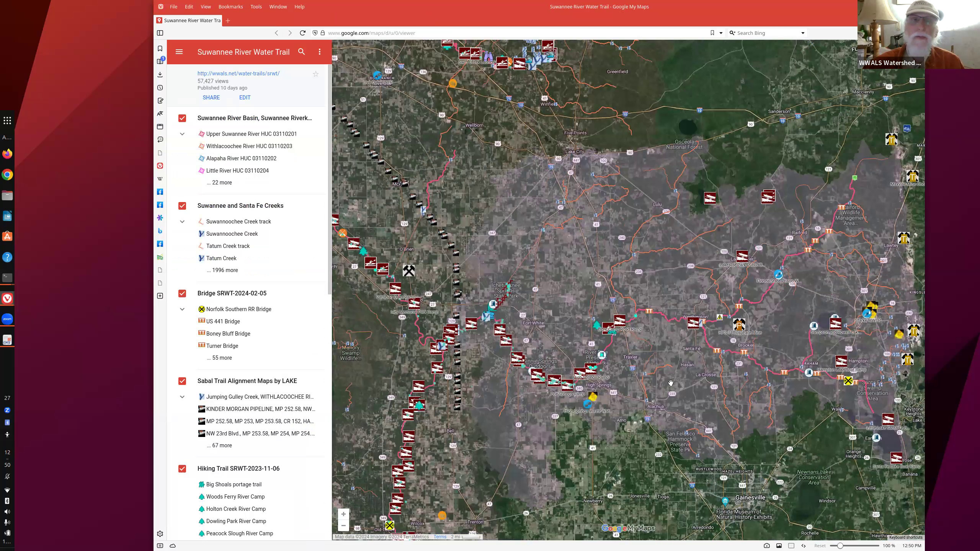The width and height of the screenshot is (980, 551).
Task: Open the Zoom app in the dock
Action: click(7, 319)
